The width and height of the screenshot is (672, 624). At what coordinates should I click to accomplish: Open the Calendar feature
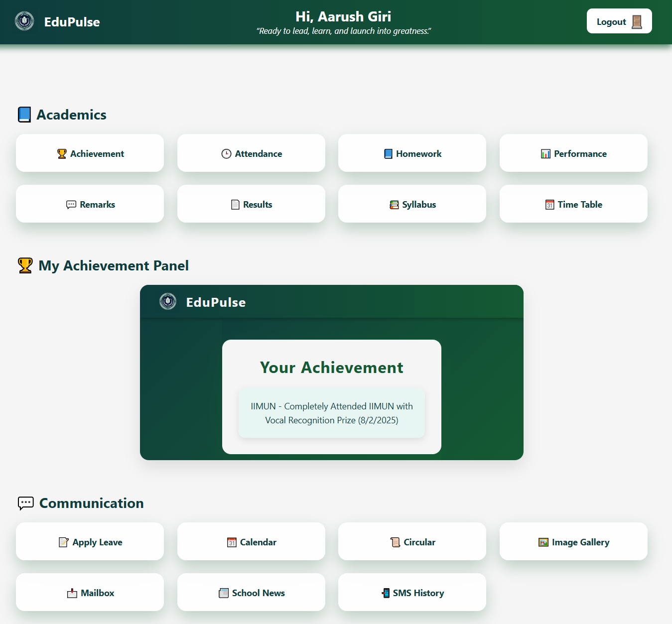(x=251, y=542)
